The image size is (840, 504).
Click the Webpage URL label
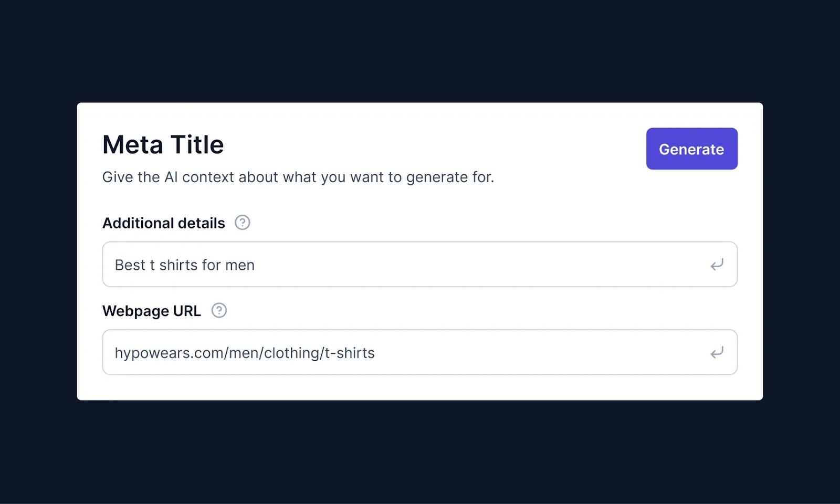(x=151, y=311)
